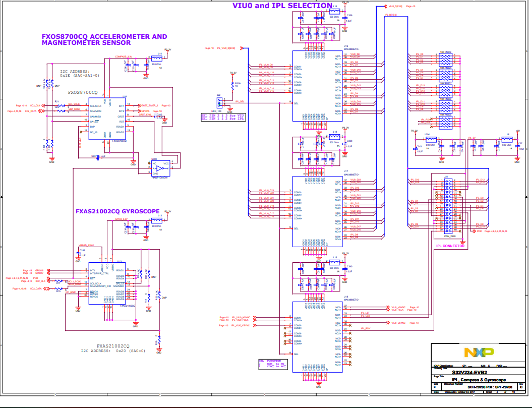Click the "VIU0 and IPL SELECTION" heading
This screenshot has height=408, width=532.
(x=282, y=6)
